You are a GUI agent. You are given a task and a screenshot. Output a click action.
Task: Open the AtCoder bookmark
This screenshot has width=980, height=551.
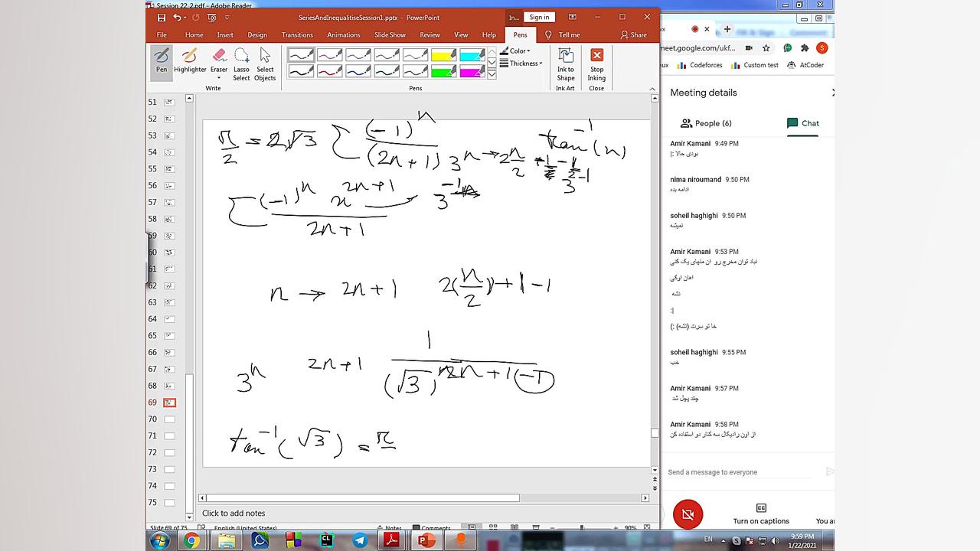point(805,65)
